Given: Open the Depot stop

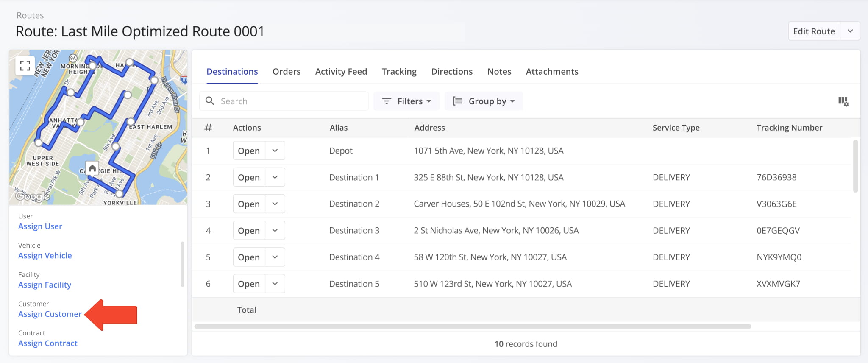Looking at the screenshot, I should pyautogui.click(x=249, y=151).
